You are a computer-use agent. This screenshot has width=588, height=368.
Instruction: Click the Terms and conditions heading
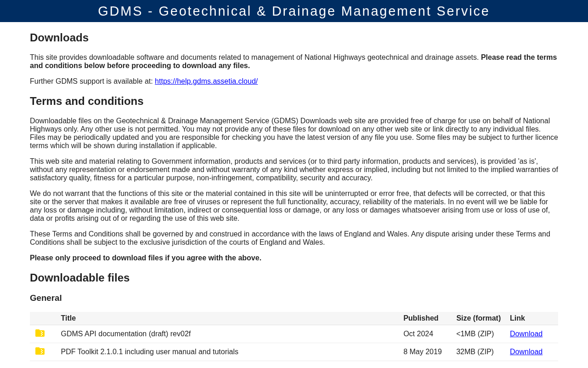pos(87,101)
